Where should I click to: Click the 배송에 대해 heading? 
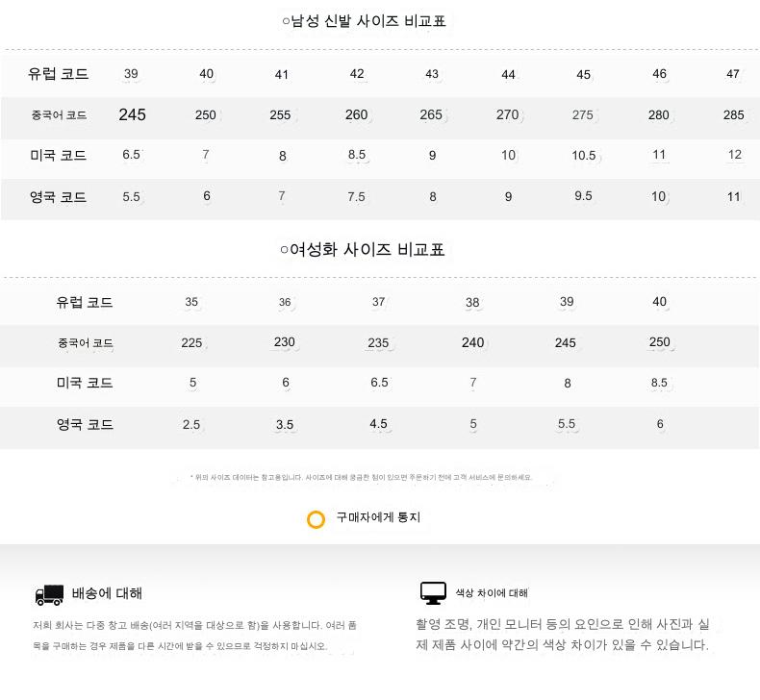pos(107,593)
